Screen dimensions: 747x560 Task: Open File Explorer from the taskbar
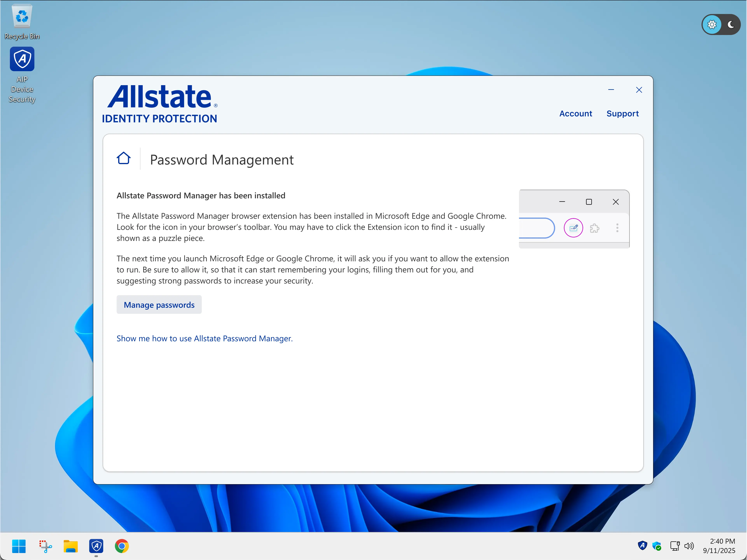(71, 546)
